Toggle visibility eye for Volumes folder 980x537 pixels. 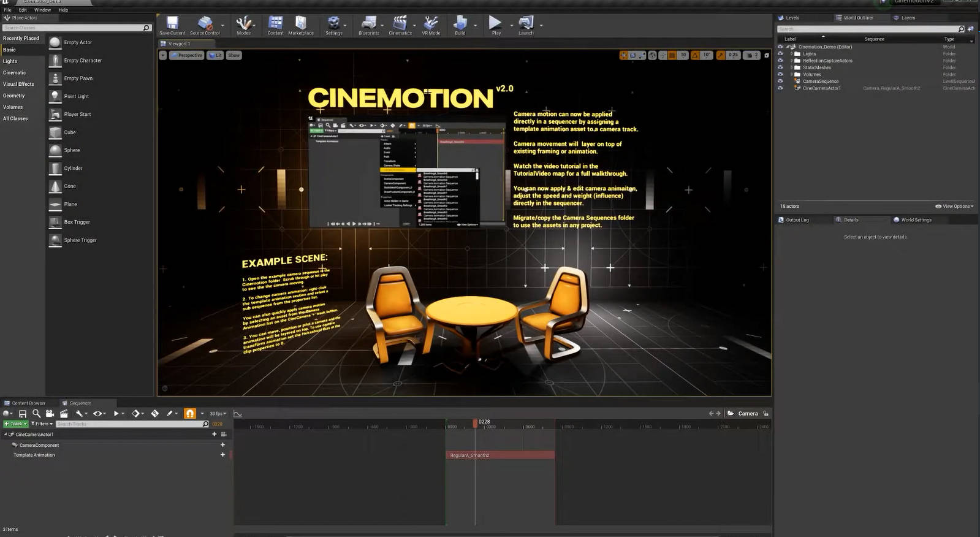click(780, 74)
